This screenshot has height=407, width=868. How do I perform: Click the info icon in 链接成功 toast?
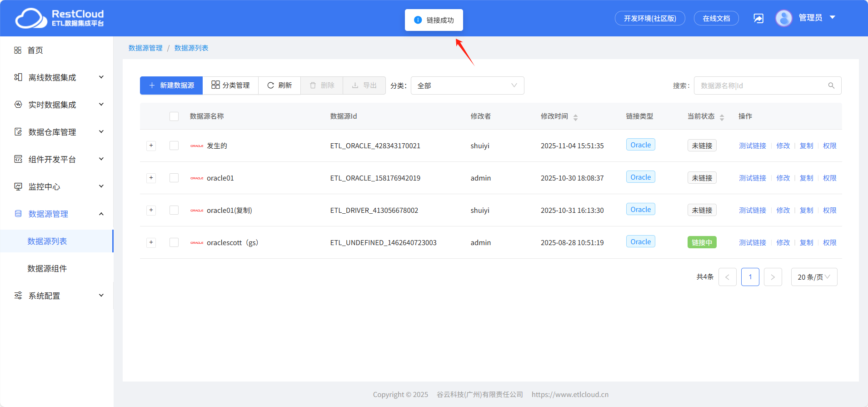click(x=418, y=20)
